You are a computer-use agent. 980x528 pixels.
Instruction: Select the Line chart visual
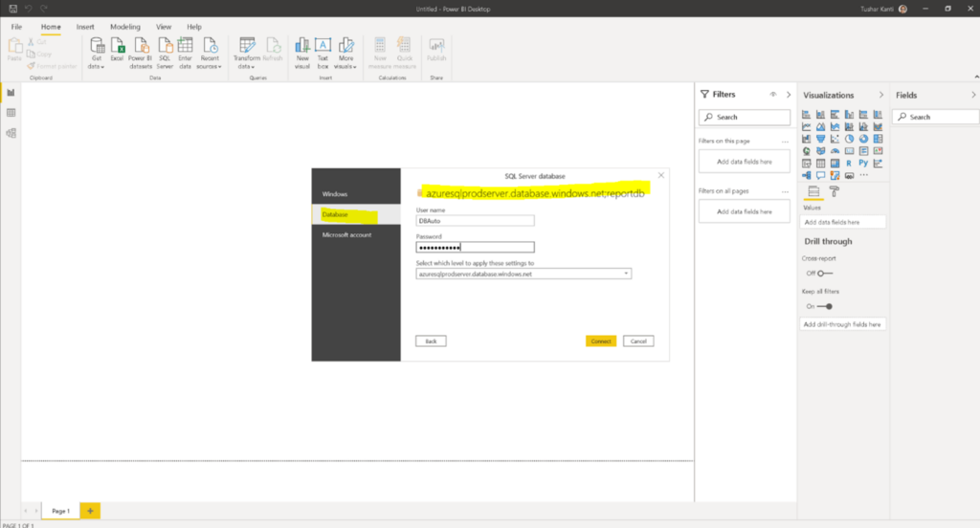[806, 127]
